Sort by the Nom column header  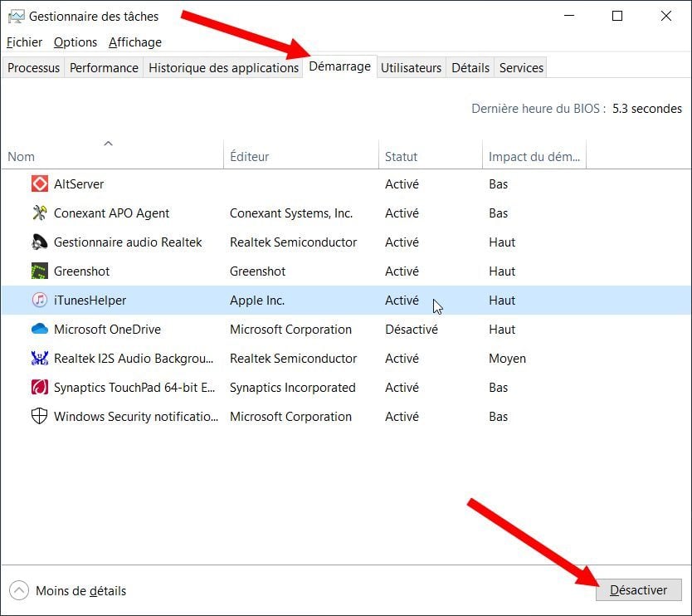113,156
